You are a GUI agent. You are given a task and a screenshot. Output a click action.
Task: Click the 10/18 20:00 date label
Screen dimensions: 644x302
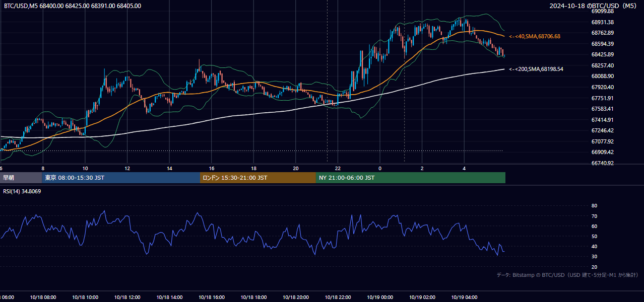click(296, 297)
